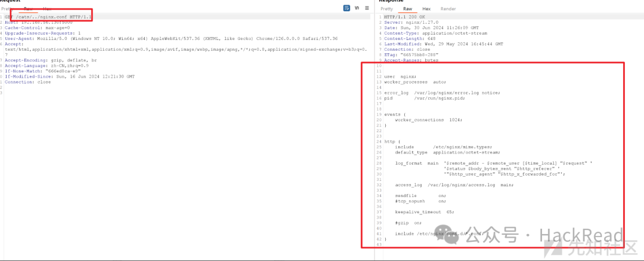Click the If-None-Match header line
Viewport: 644px width, 261px height.
coord(43,71)
